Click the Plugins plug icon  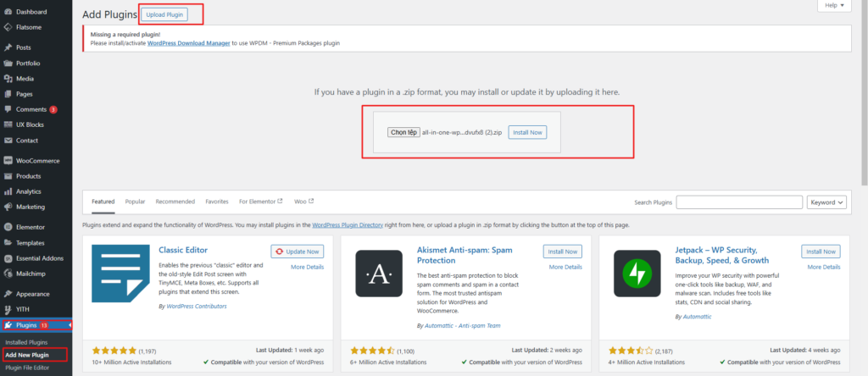tap(8, 325)
